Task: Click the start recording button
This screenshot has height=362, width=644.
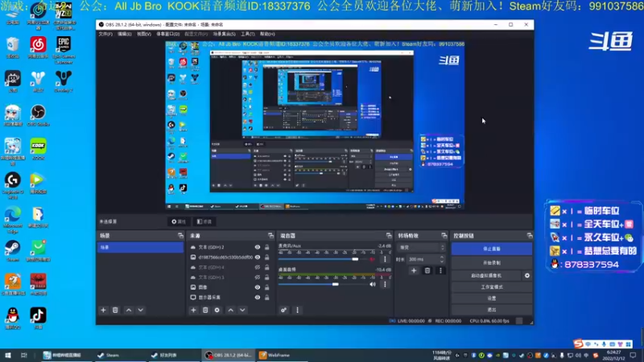Action: (x=492, y=263)
